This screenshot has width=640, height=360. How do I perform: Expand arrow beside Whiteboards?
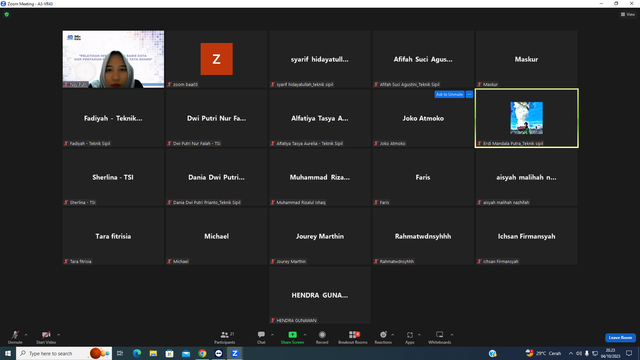point(452,335)
